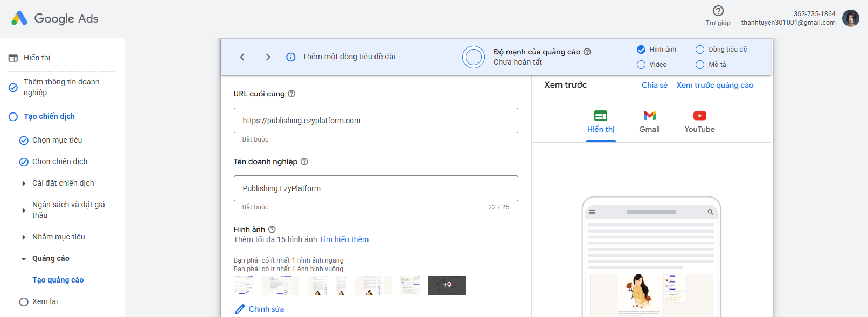
Task: Click the Tên doanh nghiệp input field
Action: click(376, 188)
